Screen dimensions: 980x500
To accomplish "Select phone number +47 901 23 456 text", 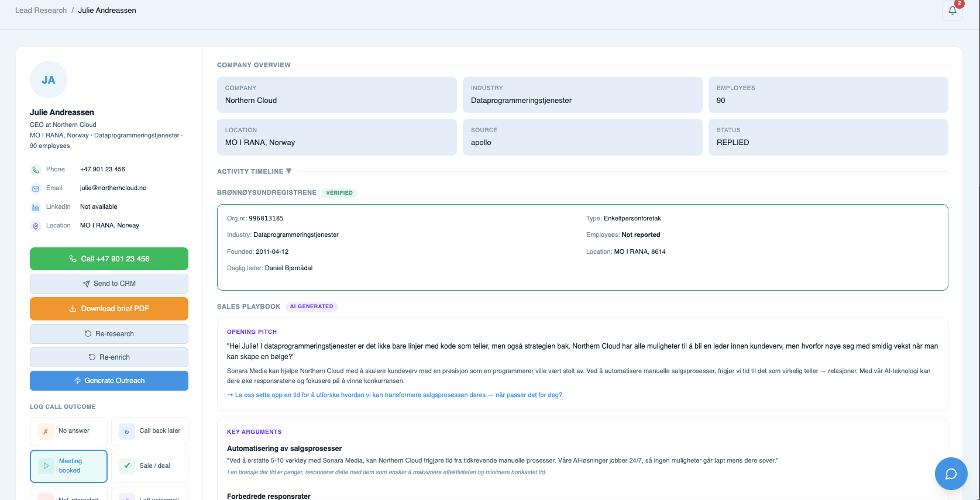I will coord(102,170).
